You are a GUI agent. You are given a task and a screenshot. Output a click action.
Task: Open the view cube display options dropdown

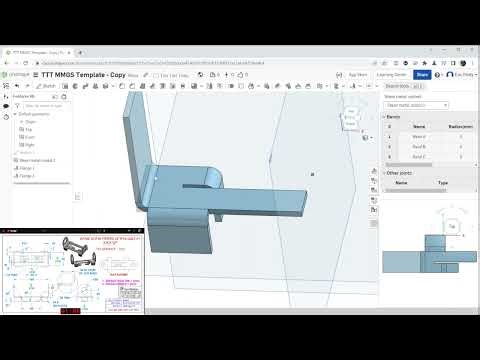click(x=367, y=138)
